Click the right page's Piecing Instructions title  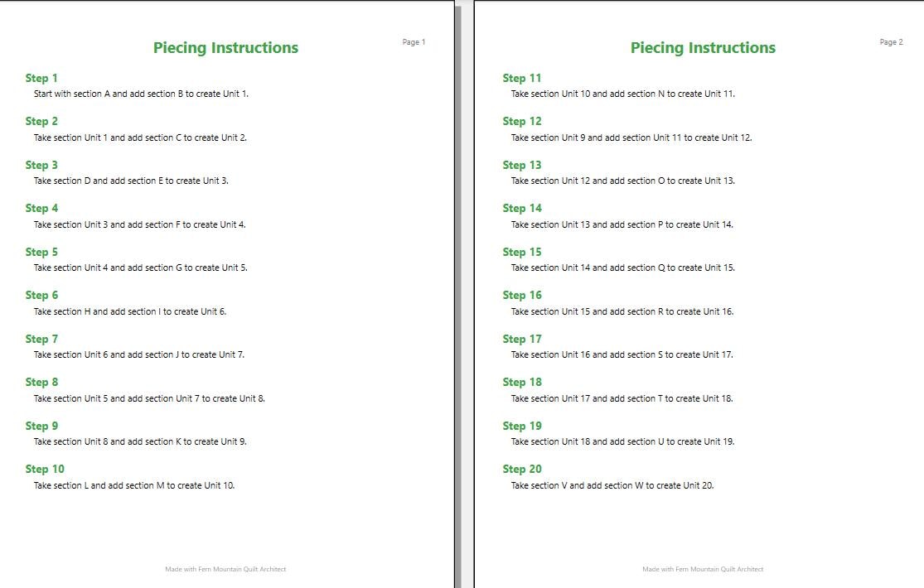tap(703, 48)
